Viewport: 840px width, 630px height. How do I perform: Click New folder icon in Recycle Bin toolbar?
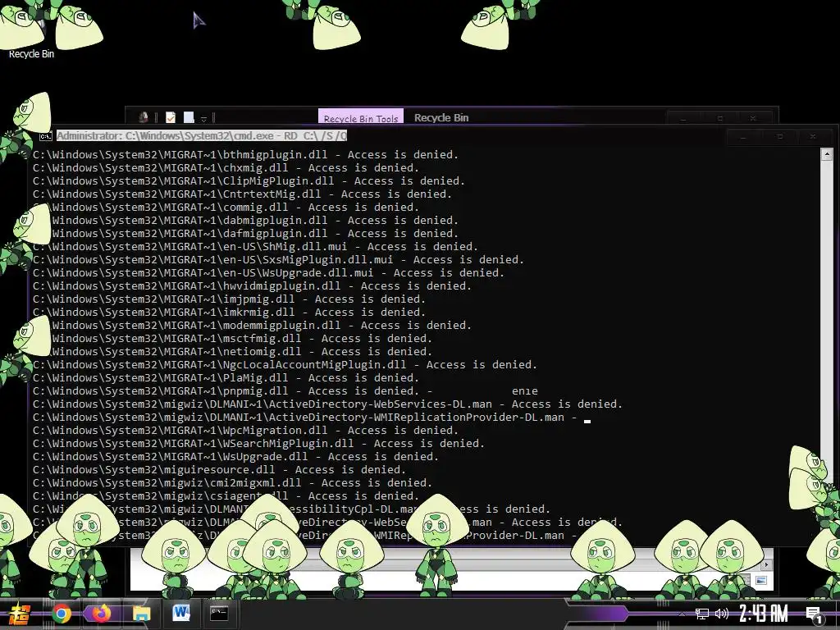tap(189, 117)
